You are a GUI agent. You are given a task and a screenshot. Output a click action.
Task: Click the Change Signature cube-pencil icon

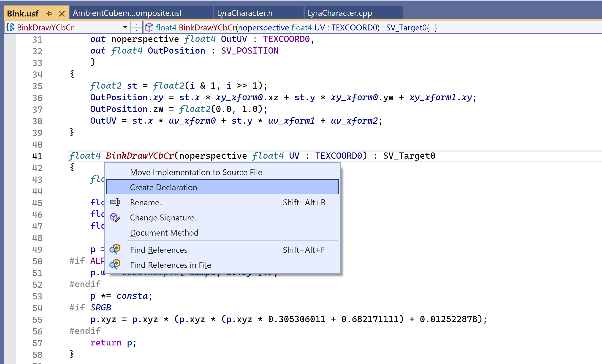coord(115,217)
